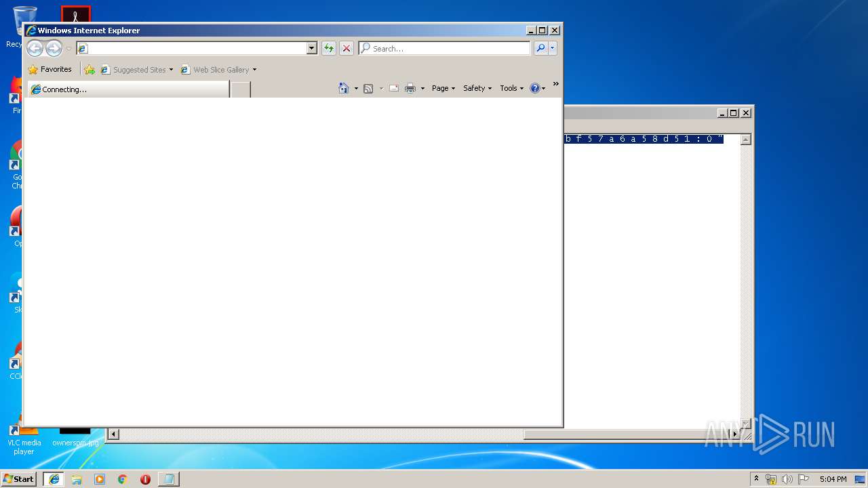
Task: Open Google Chrome taskbar icon
Action: coord(122,479)
